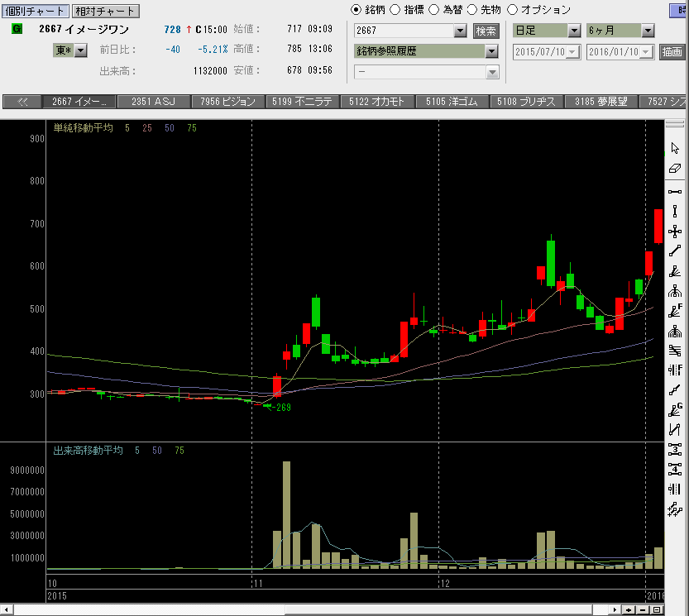Expand the 銘柄参照履歴 dropdown
Screen dimensions: 689x616
tap(491, 51)
